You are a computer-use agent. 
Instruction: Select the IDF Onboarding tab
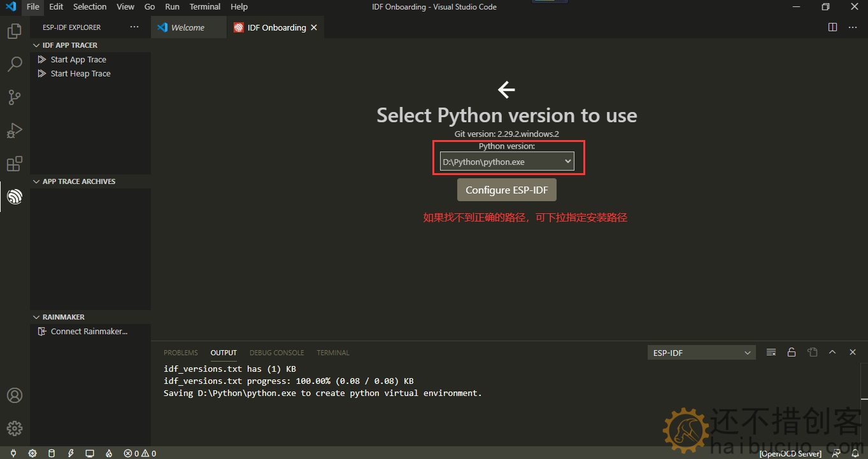tap(276, 27)
